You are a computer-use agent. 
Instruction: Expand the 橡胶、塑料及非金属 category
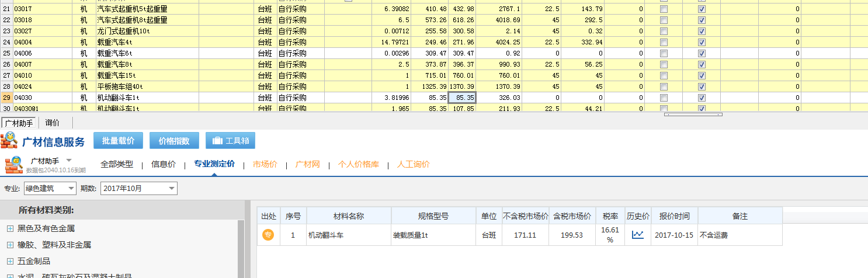(10, 245)
